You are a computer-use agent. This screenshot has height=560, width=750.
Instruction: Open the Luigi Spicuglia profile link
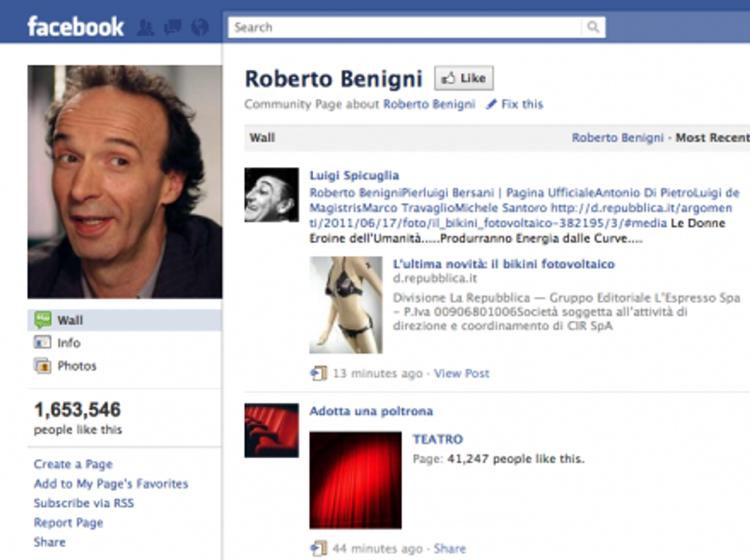point(354,175)
